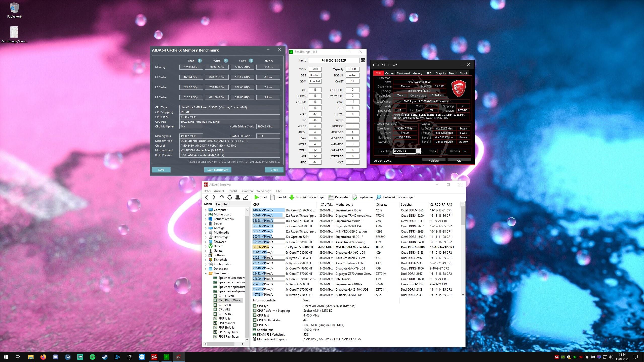Go forward with AIDA64 forward arrow
Image resolution: width=644 pixels, height=362 pixels.
pyautogui.click(x=214, y=197)
